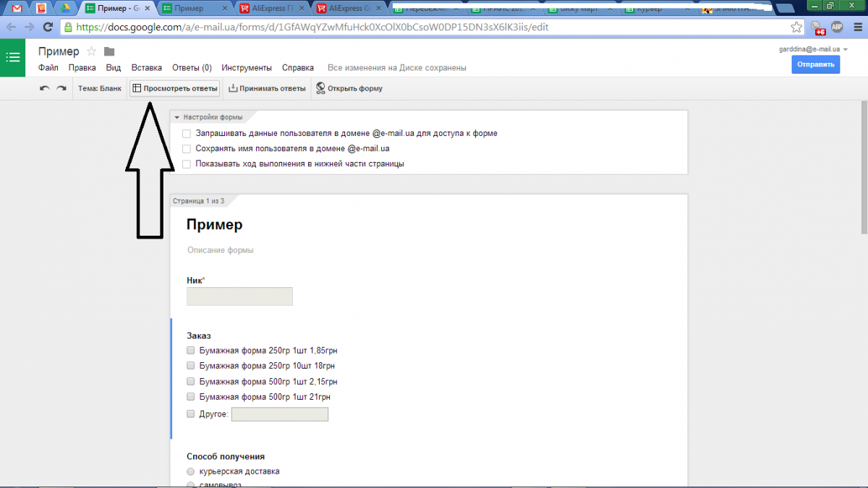Collapse the Настройки формы section
Screen dimensions: 868x488
(176, 117)
